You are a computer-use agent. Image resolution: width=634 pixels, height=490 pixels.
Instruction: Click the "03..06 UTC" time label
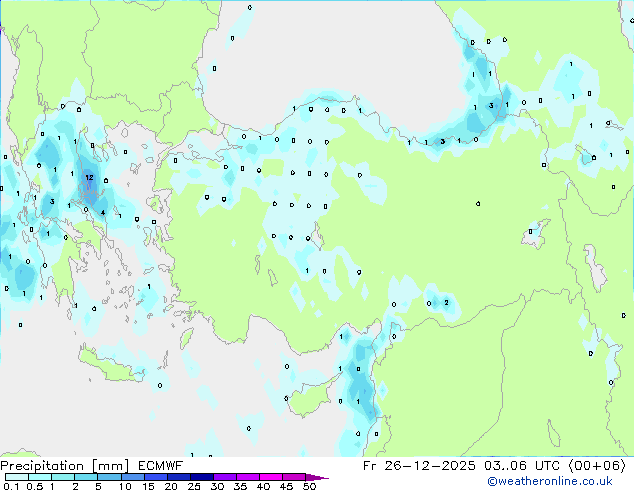522,466
